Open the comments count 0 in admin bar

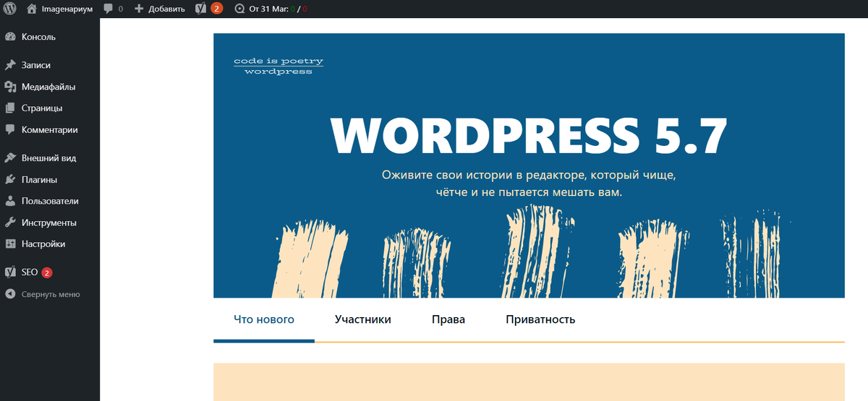coord(120,9)
